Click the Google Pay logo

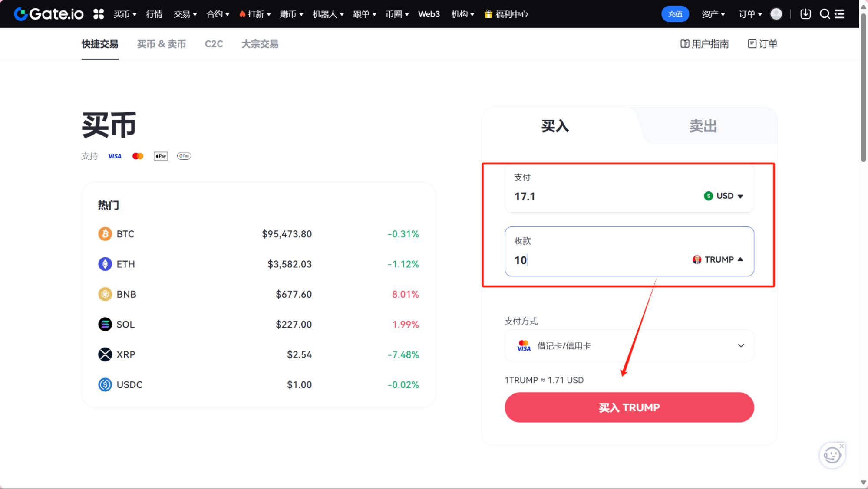tap(184, 156)
